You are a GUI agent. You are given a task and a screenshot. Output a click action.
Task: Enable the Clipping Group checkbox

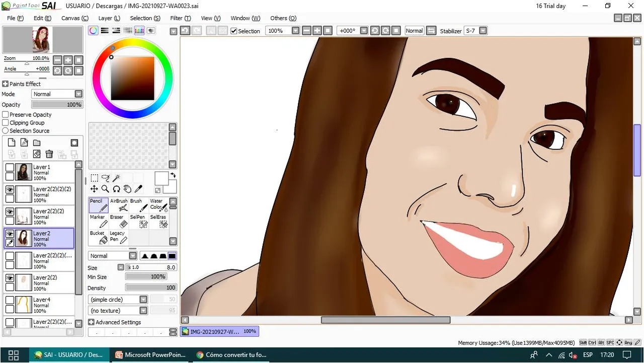6,123
